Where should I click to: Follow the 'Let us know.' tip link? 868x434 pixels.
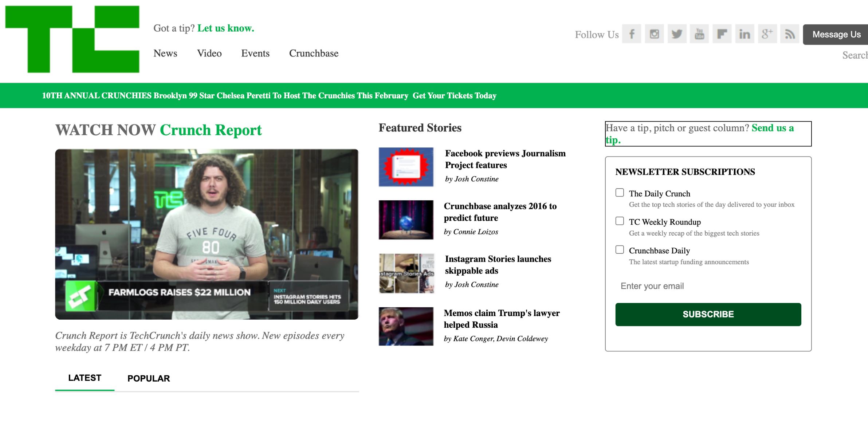(226, 28)
